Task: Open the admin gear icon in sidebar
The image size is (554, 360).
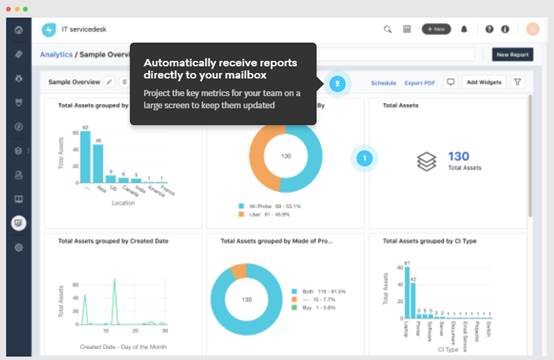Action: click(x=19, y=248)
